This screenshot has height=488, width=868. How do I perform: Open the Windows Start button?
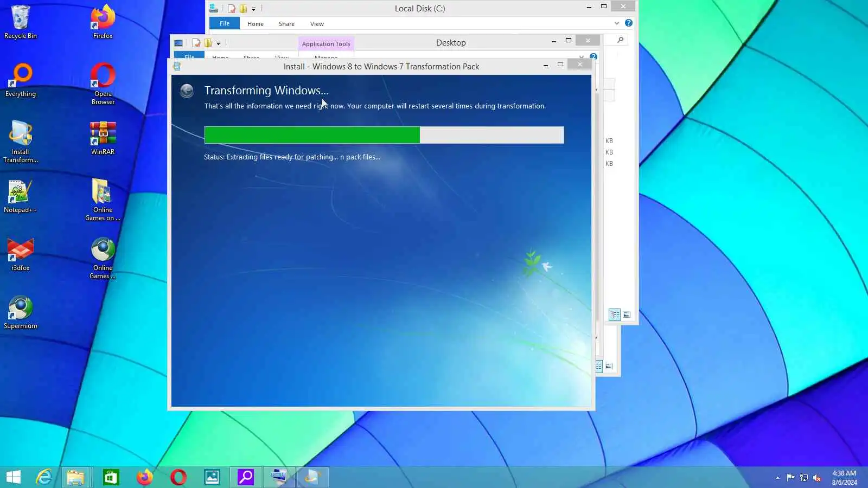tap(14, 477)
